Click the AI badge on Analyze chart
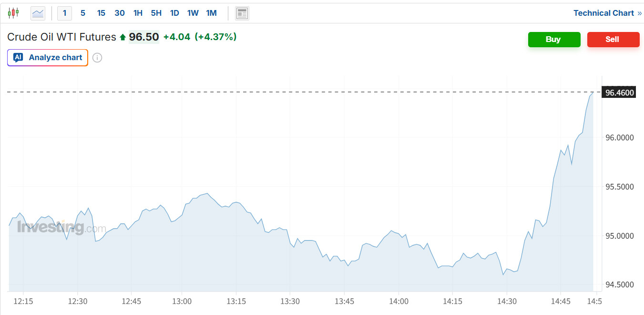Screen dimensions: 644x315 click(18, 57)
